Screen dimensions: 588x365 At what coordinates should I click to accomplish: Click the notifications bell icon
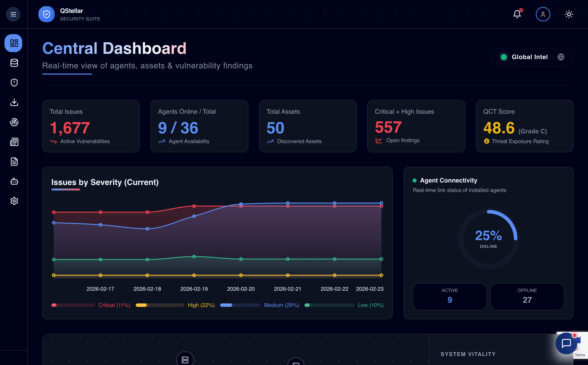coord(517,14)
